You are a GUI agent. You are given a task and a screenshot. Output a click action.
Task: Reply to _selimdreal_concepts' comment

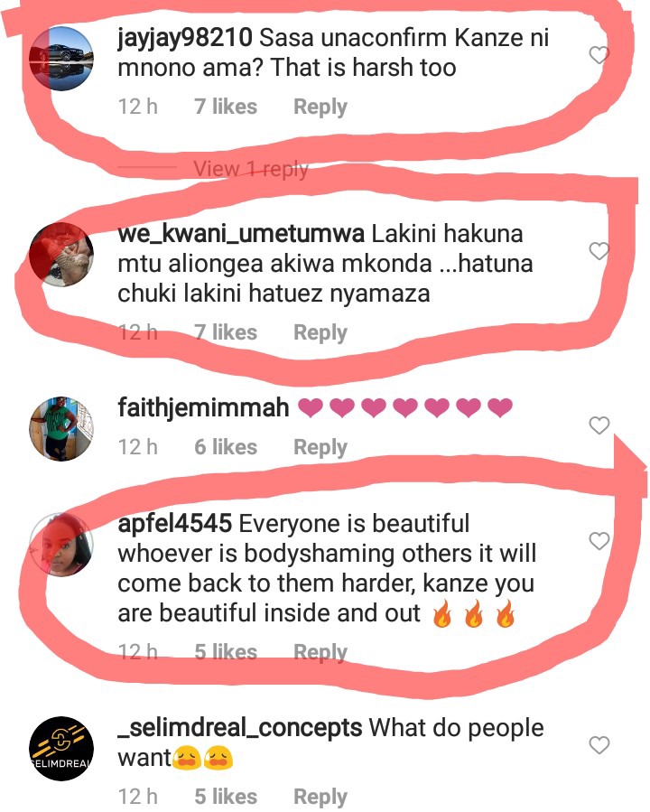pyautogui.click(x=320, y=797)
